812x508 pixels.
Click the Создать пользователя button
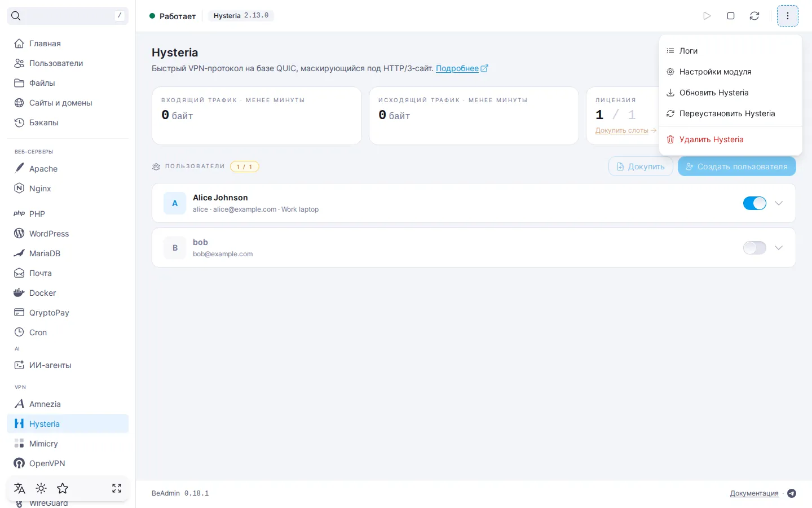coord(737,167)
